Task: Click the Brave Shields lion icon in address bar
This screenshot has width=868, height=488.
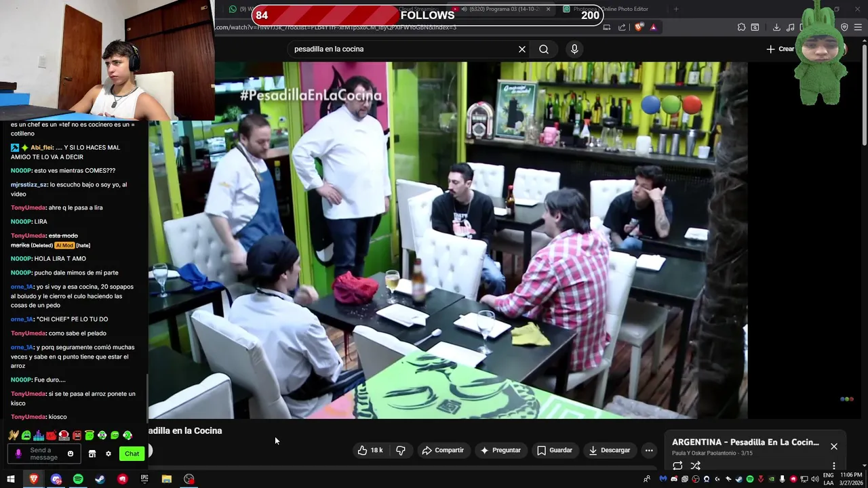Action: click(639, 27)
